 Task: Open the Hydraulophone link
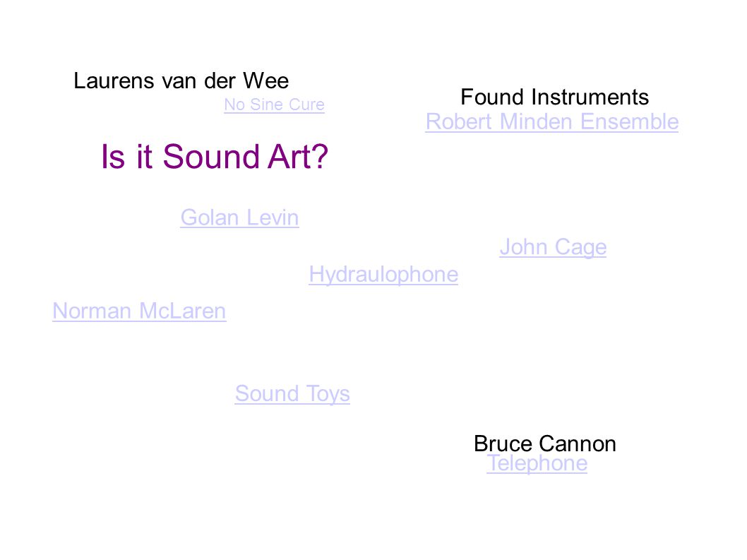pyautogui.click(x=383, y=275)
